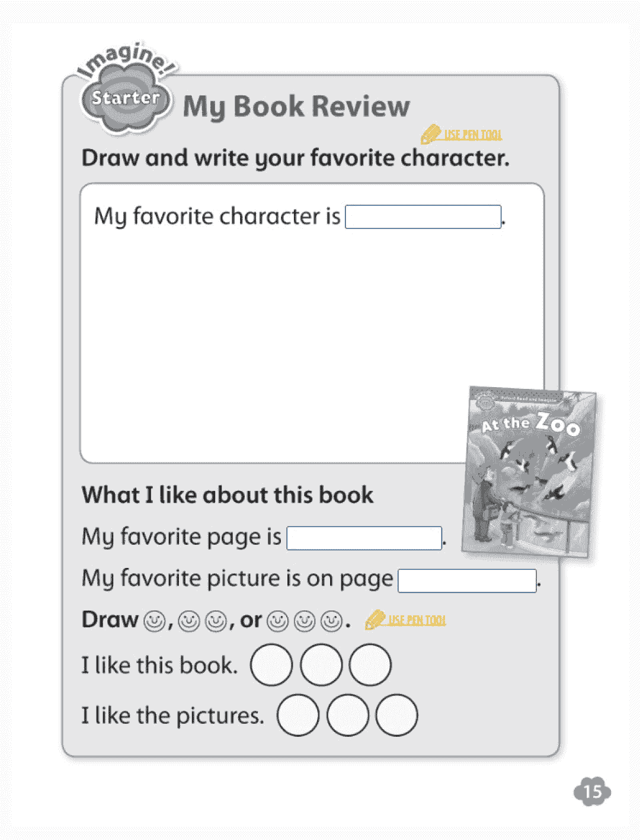The image size is (640, 840).
Task: Select last circle for I like the pictures
Action: [396, 715]
